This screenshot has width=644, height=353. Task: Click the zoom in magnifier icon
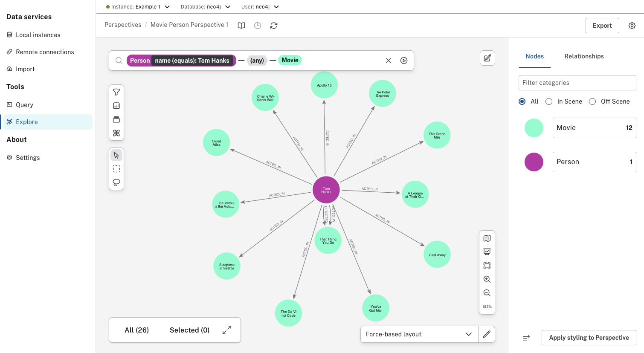pyautogui.click(x=487, y=279)
